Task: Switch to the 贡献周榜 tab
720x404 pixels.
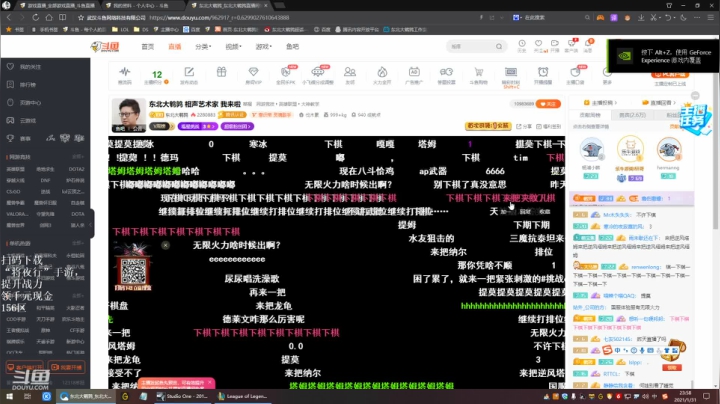Action: (x=590, y=115)
